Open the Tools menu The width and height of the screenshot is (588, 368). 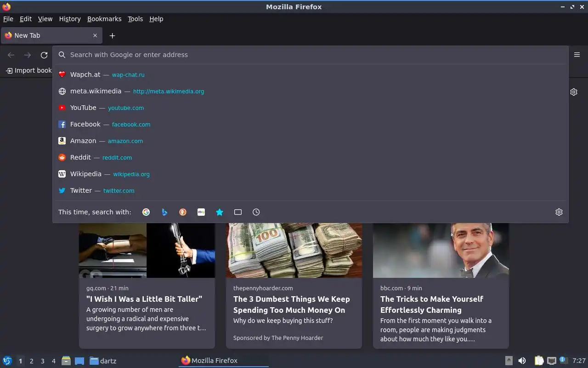136,19
